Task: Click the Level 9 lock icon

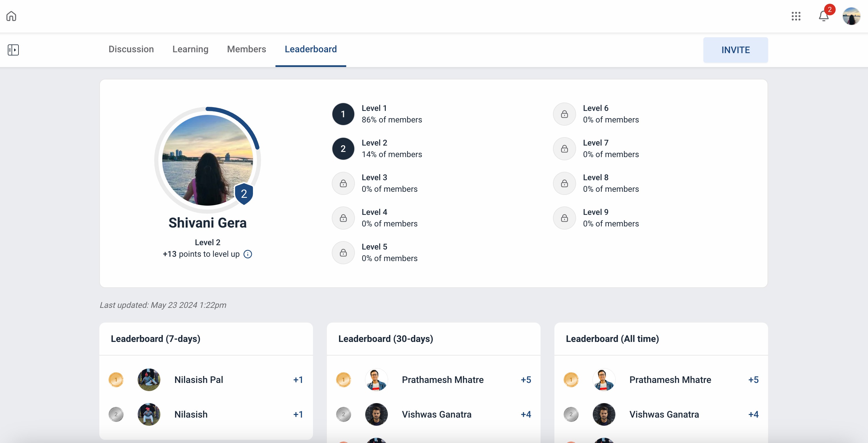Action: coord(565,218)
